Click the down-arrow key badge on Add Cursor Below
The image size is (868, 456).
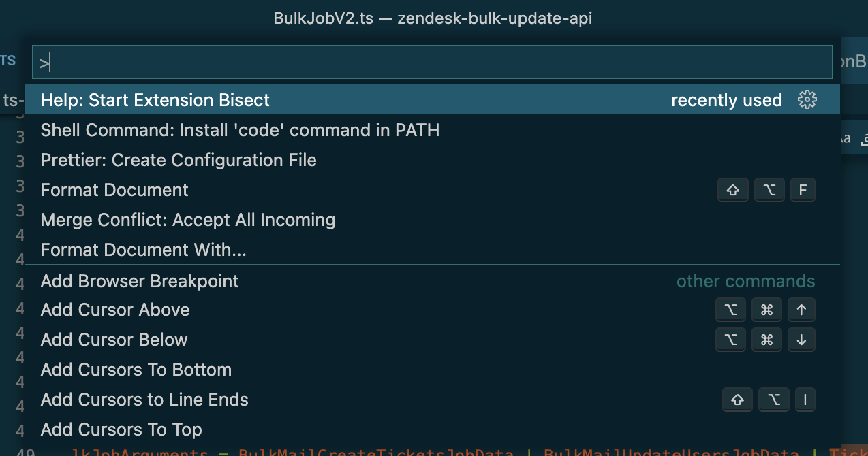[801, 340]
